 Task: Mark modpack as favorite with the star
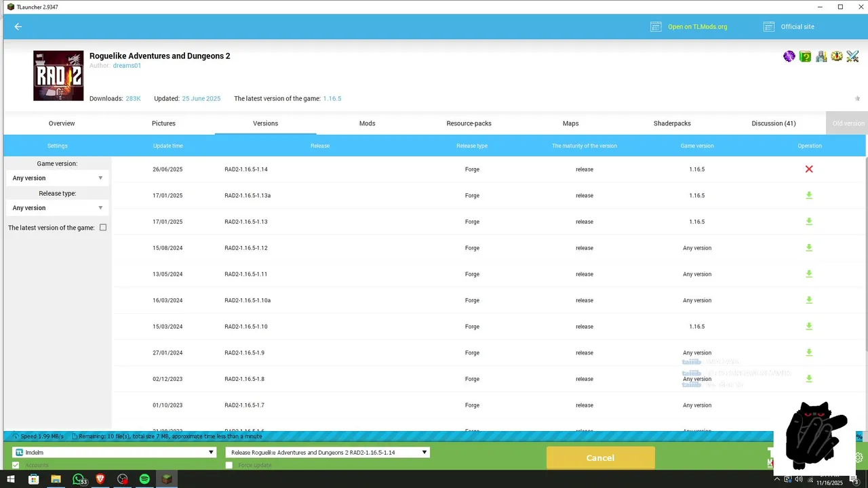tap(857, 99)
